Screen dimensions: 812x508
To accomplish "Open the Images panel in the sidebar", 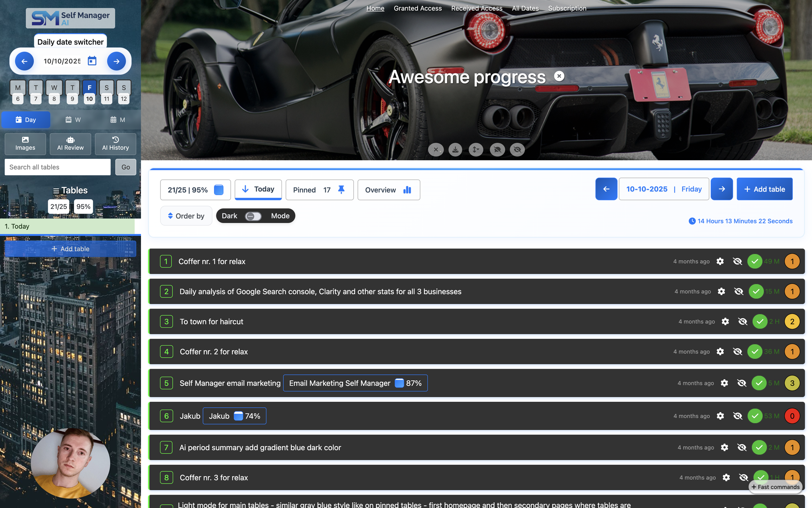I will 25,144.
